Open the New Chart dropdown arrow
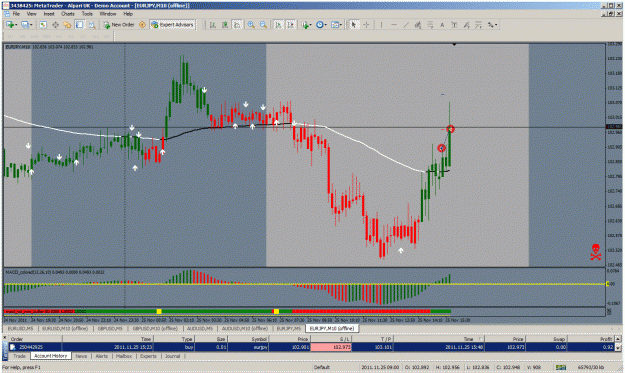Image resolution: width=625 pixels, height=373 pixels. click(16, 25)
